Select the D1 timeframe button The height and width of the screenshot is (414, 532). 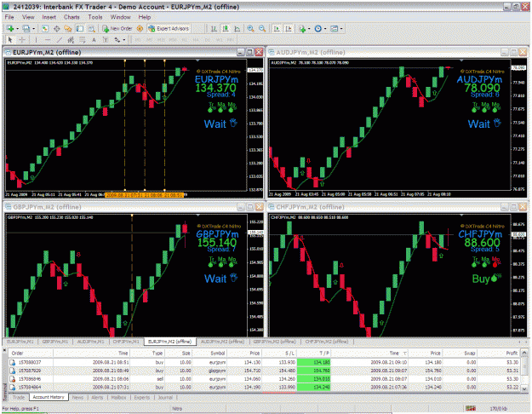pyautogui.click(x=208, y=40)
